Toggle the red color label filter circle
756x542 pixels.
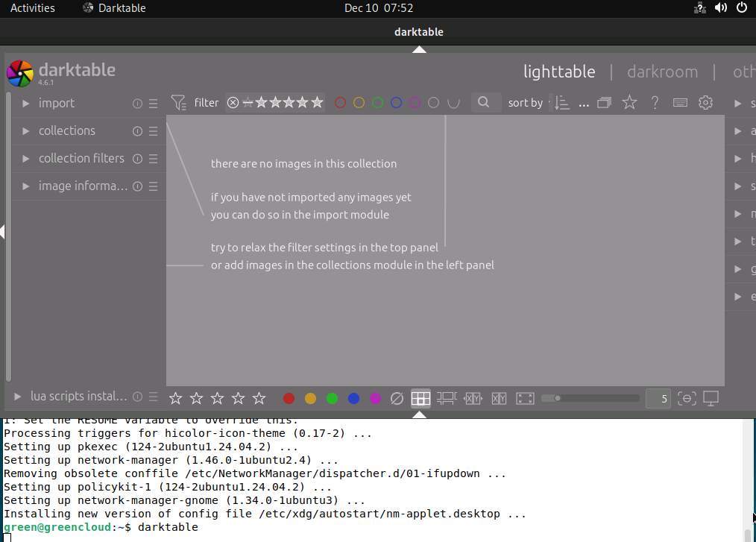click(341, 103)
